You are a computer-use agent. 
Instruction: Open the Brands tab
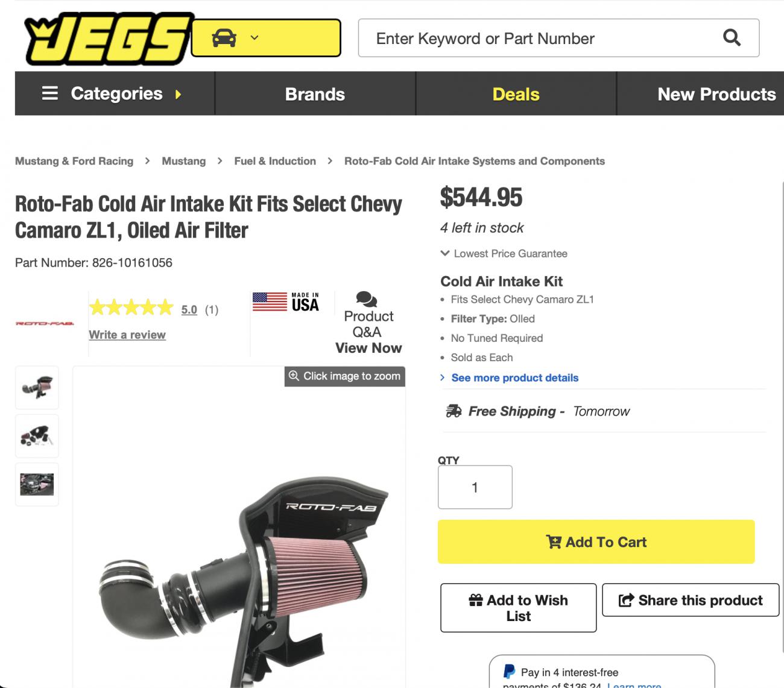coord(315,94)
